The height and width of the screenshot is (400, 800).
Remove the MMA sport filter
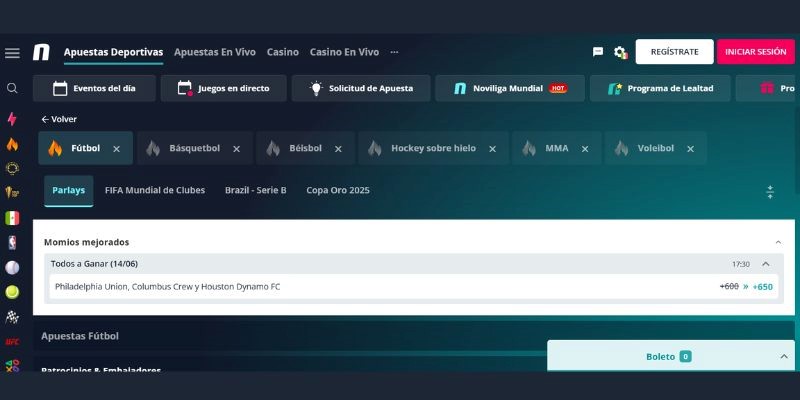click(585, 149)
